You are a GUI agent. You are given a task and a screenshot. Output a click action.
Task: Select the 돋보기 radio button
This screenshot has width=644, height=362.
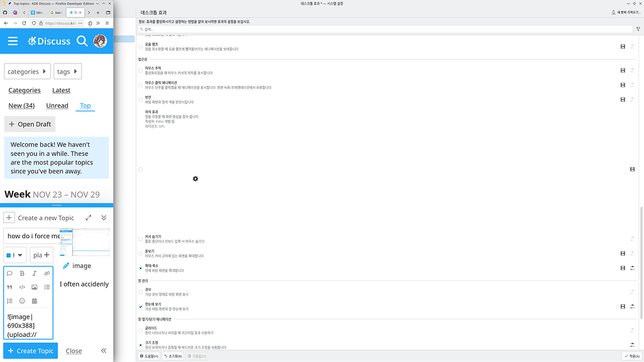coord(140,253)
